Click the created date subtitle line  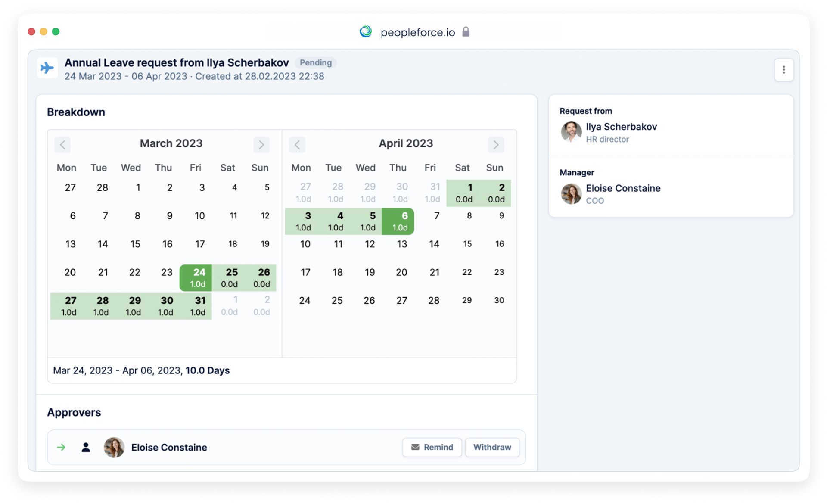(194, 76)
